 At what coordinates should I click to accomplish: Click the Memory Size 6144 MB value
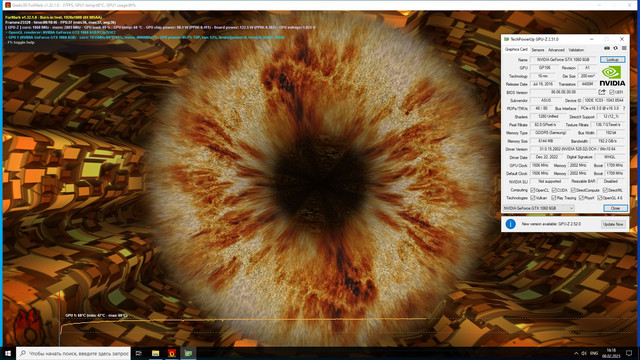click(x=546, y=141)
